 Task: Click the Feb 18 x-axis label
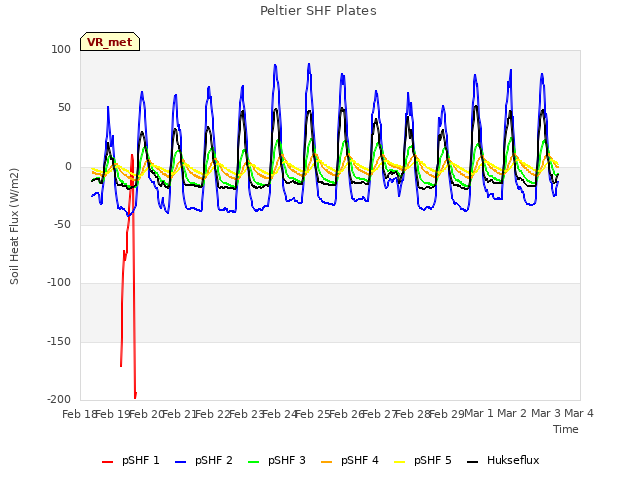tap(79, 414)
